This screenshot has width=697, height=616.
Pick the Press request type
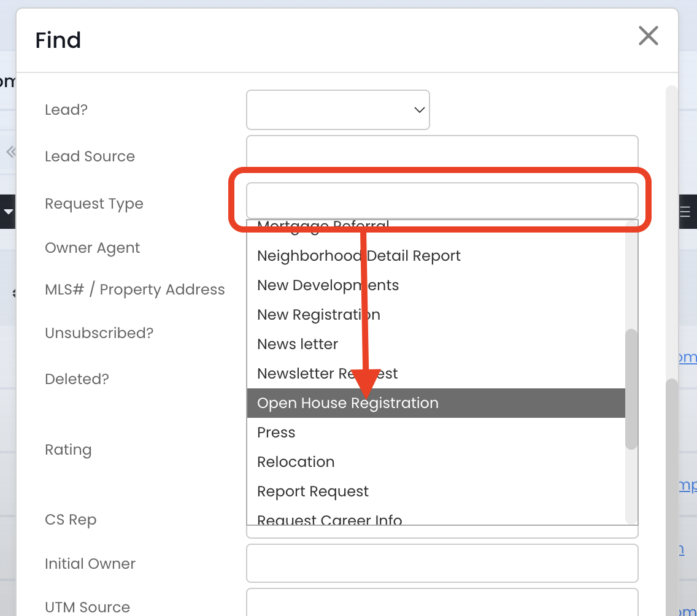276,433
